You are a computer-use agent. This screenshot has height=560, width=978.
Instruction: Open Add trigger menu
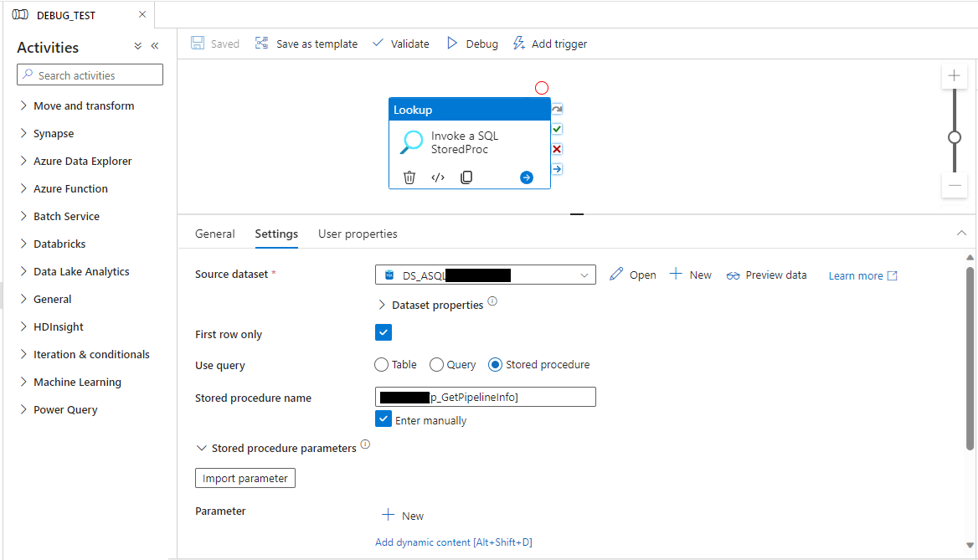pyautogui.click(x=549, y=44)
